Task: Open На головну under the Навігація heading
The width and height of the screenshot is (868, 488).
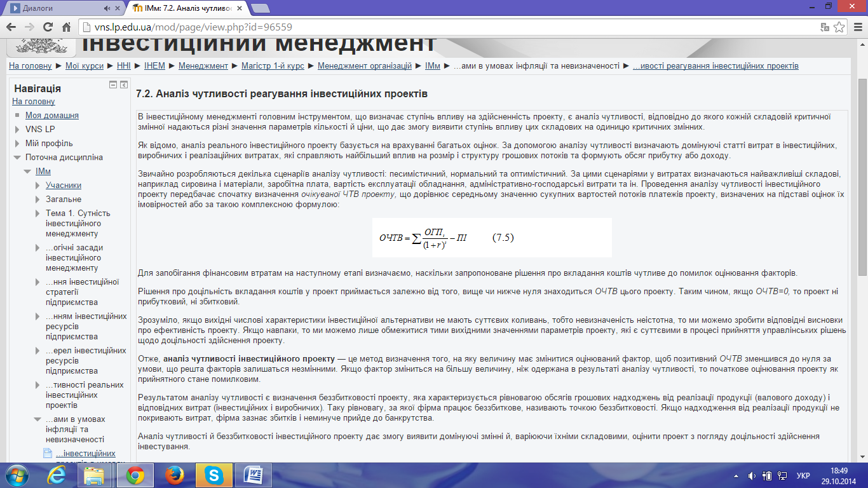Action: point(34,102)
